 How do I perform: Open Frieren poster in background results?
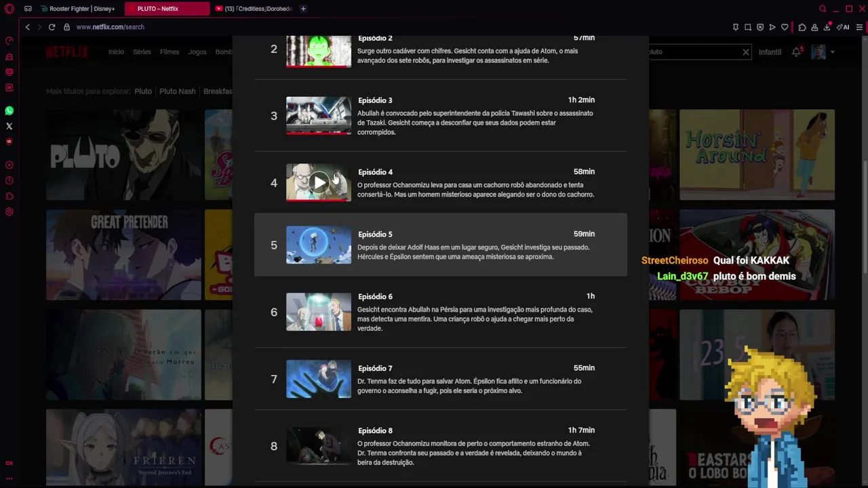click(123, 447)
